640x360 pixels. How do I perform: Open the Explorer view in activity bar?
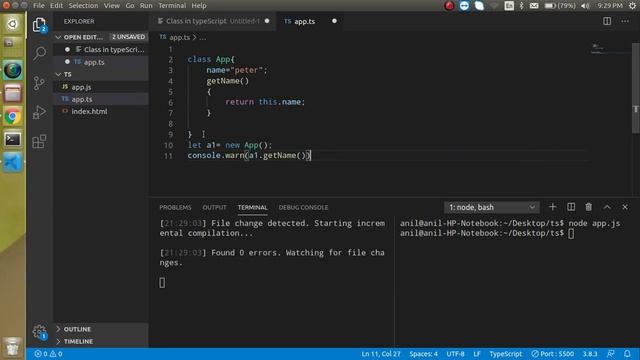[x=39, y=25]
